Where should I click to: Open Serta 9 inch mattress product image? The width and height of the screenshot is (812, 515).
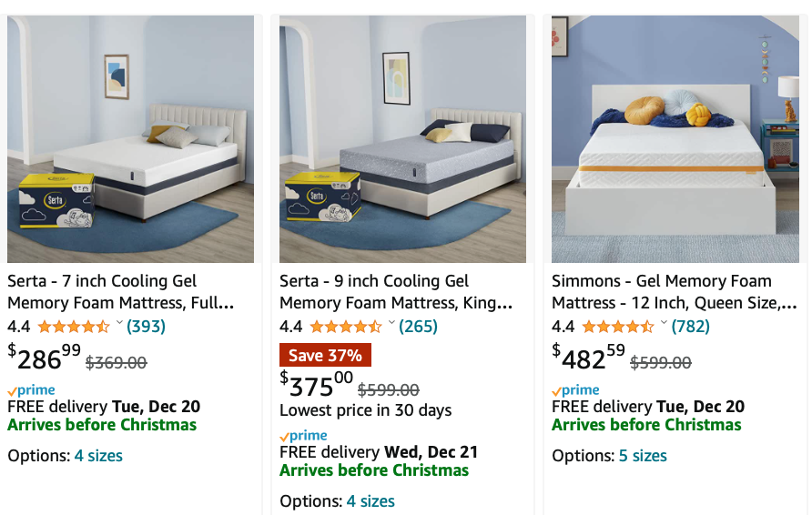403,138
